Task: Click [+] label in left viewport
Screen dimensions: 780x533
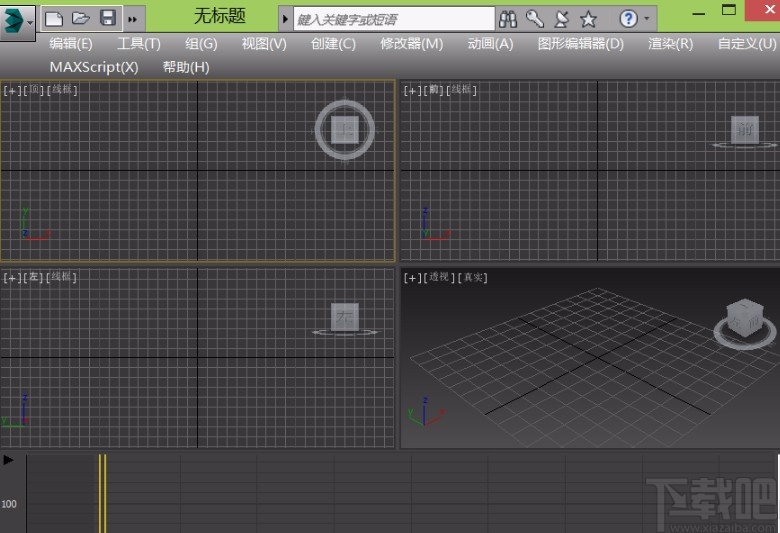Action: coord(12,277)
